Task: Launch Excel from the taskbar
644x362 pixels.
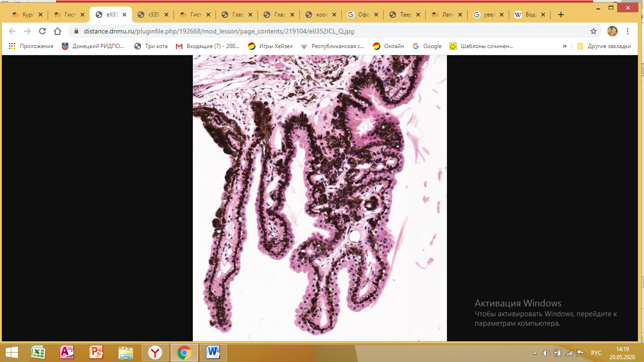Action: click(38, 352)
